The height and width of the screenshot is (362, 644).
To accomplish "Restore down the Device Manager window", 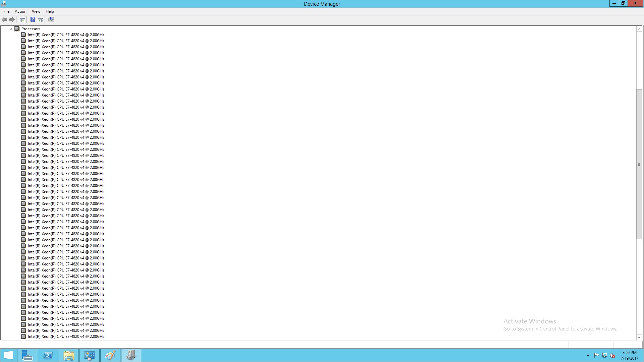I will pos(623,3).
